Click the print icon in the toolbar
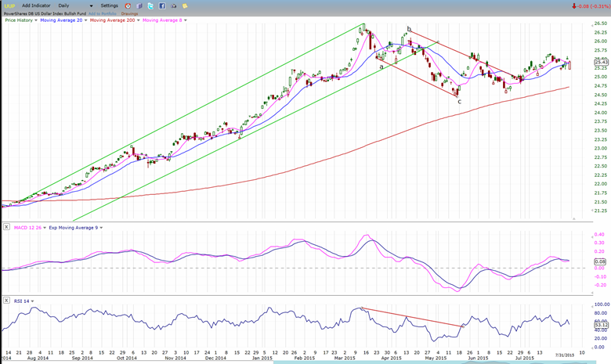 coord(173,5)
